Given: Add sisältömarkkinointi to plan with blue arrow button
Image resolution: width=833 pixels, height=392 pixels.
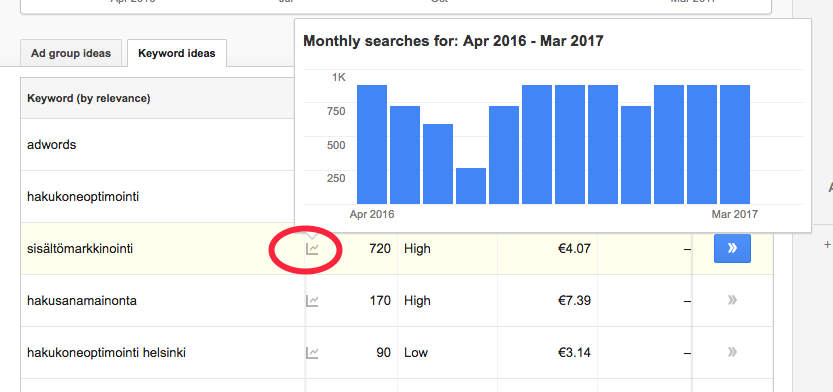Looking at the screenshot, I should 732,248.
